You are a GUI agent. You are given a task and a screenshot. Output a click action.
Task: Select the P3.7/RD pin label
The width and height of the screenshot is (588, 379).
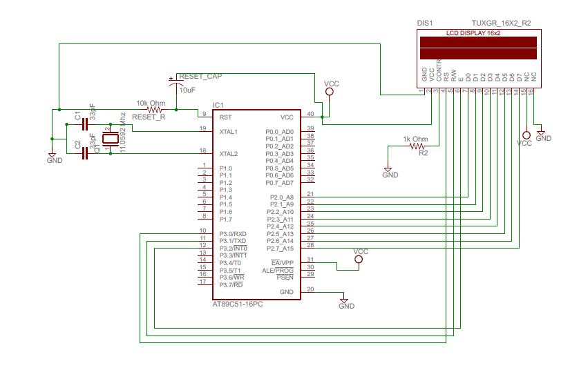pos(231,285)
